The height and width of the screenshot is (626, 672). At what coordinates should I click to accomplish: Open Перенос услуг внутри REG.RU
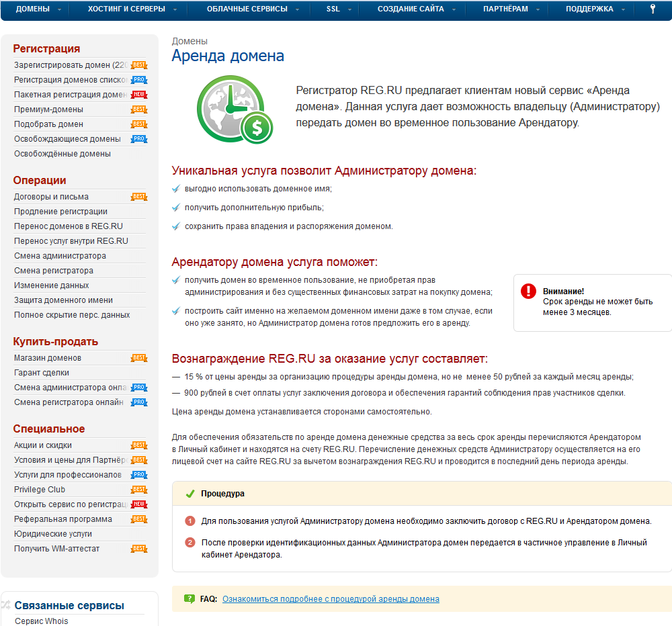(71, 241)
